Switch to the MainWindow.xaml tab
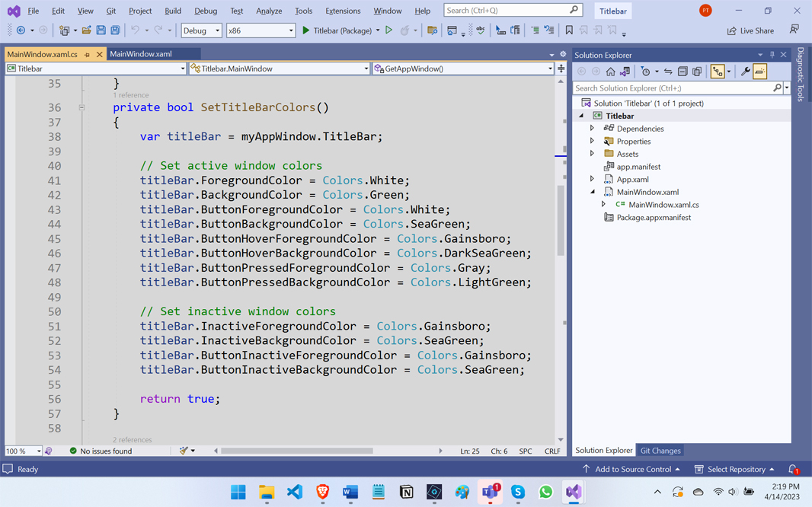Viewport: 812px width, 507px height. click(141, 54)
